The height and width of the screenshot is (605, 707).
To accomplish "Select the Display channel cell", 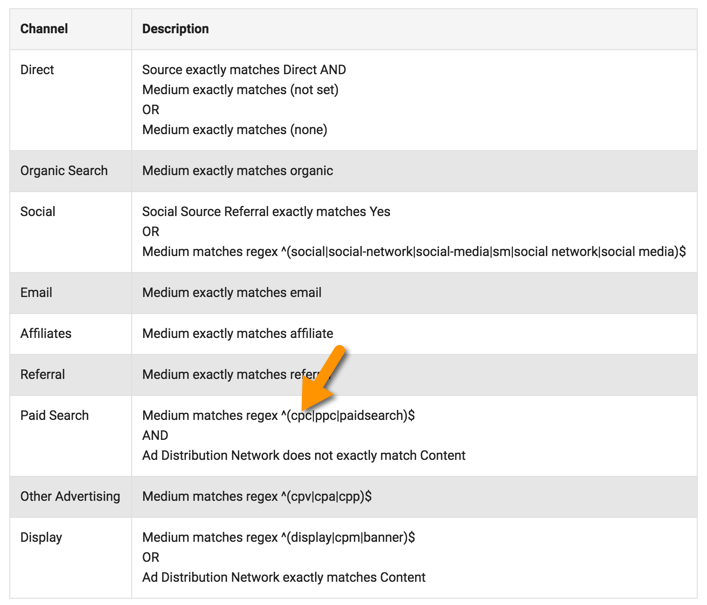I will tap(41, 538).
